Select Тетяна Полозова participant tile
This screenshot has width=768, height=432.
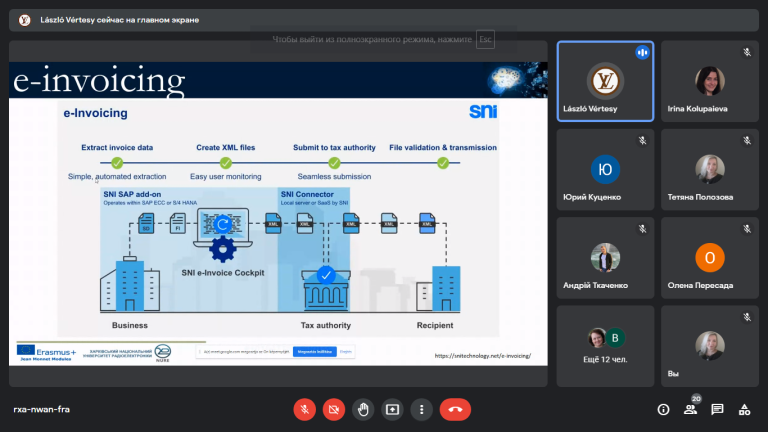(710, 169)
